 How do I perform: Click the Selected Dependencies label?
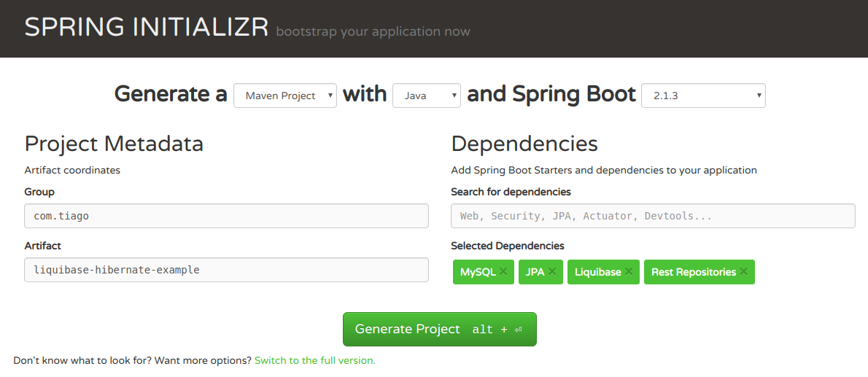point(508,245)
